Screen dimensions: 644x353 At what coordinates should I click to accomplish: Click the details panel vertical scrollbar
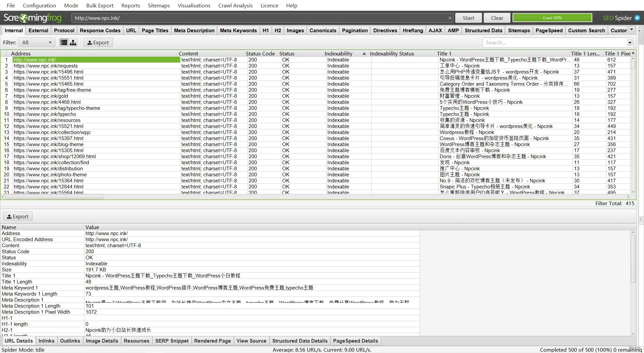click(633, 258)
